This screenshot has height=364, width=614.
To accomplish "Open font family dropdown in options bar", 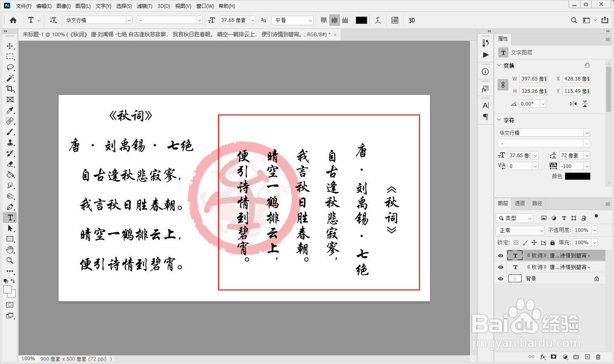I will click(129, 20).
